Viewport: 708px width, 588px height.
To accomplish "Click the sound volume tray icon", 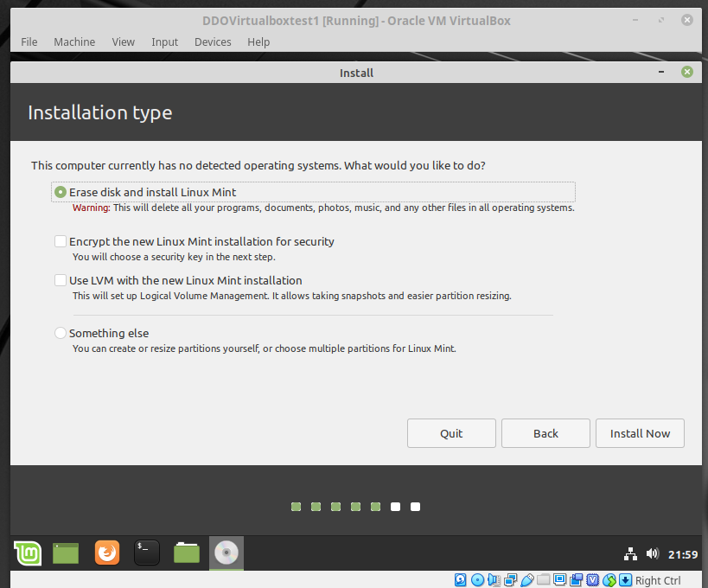I will point(653,553).
